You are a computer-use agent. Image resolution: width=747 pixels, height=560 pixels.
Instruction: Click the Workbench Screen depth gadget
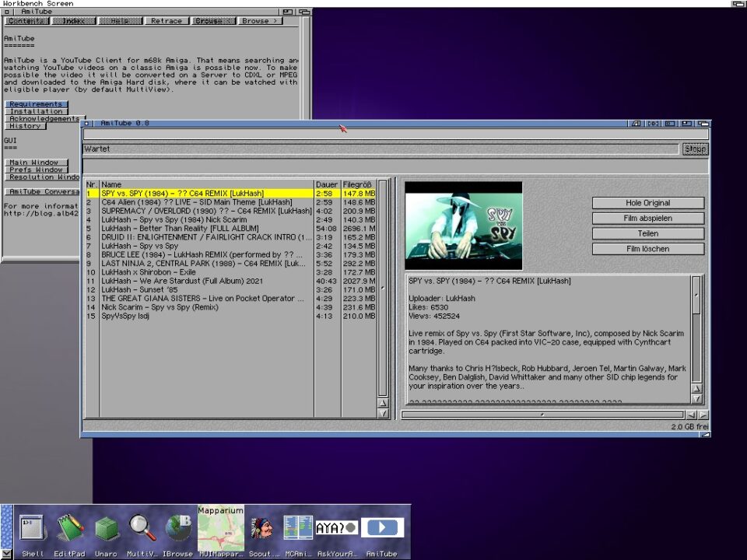(x=738, y=3)
